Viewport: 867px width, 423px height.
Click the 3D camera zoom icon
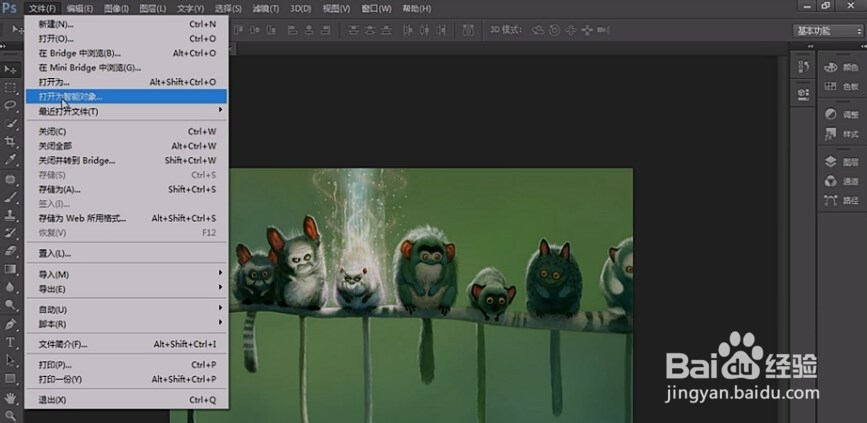coord(604,30)
